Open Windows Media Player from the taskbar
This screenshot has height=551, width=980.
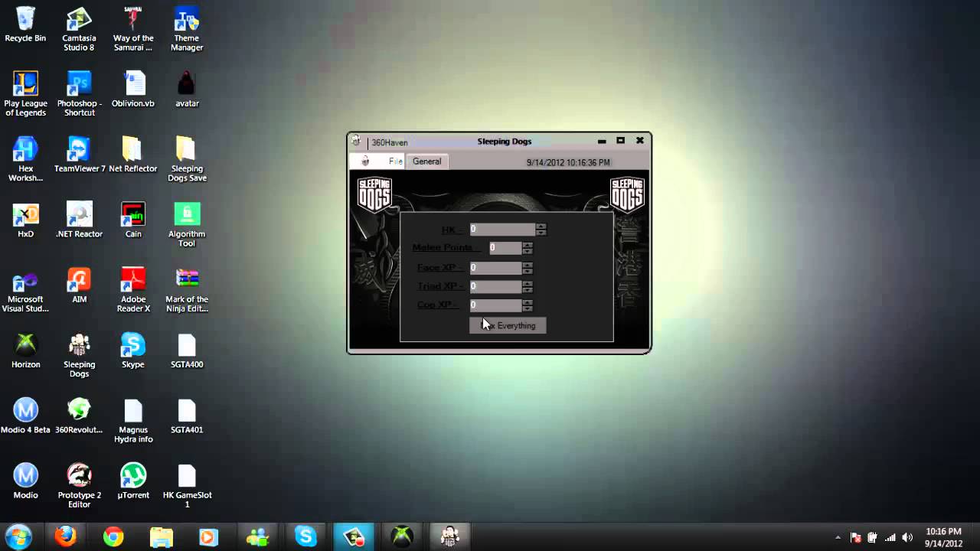(x=209, y=536)
